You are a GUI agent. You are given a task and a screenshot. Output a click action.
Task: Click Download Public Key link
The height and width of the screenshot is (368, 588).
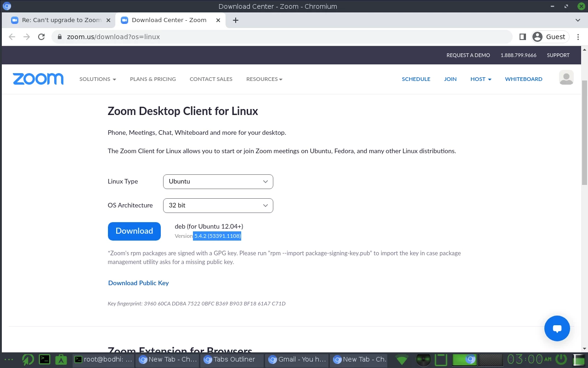pyautogui.click(x=138, y=283)
